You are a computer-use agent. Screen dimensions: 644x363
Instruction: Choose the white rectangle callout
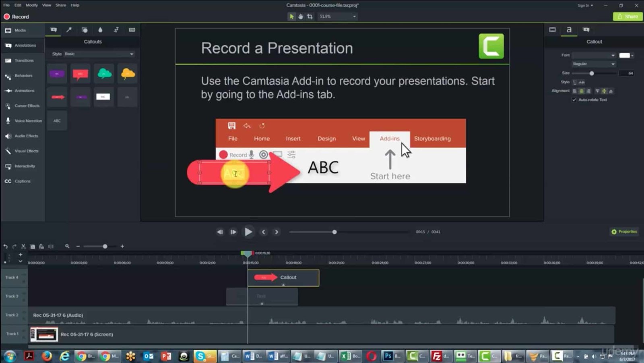coord(104,97)
